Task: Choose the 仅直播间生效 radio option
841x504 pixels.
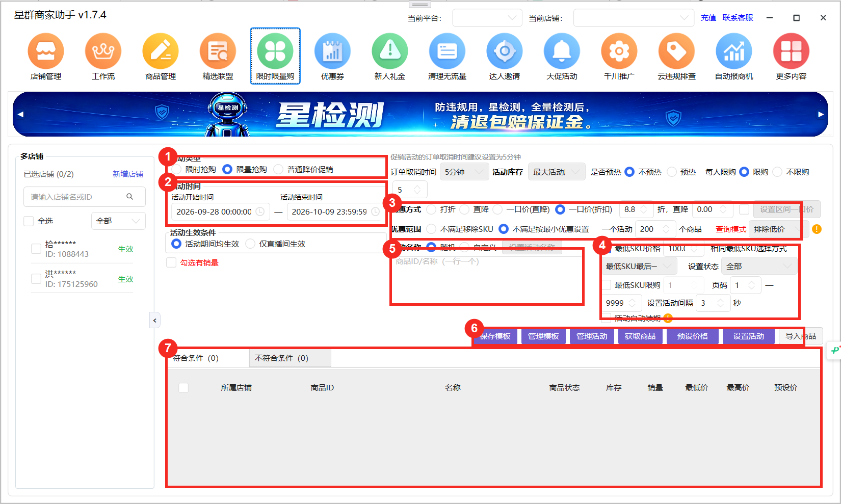Action: pos(250,244)
